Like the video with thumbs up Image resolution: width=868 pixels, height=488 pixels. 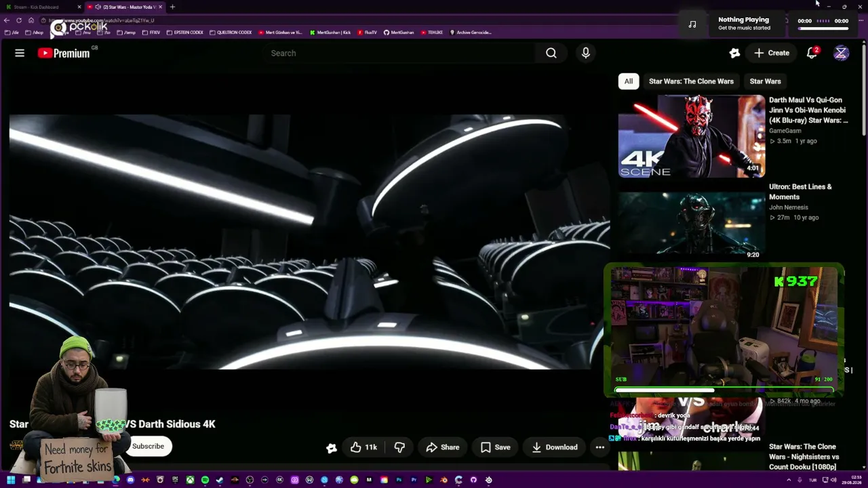pos(364,447)
